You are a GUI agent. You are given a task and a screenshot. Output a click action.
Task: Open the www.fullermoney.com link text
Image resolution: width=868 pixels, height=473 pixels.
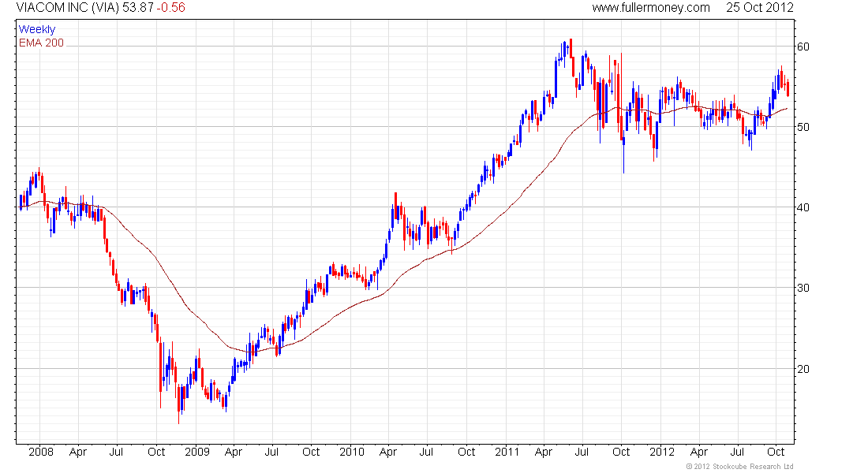[x=651, y=8]
